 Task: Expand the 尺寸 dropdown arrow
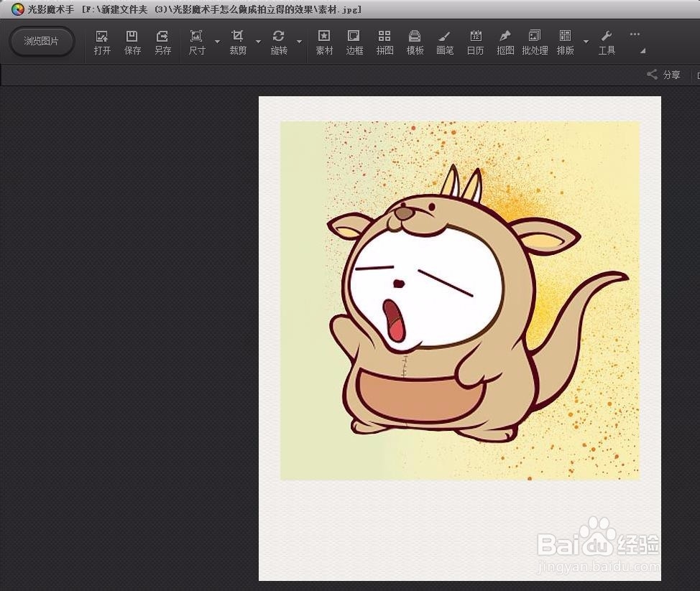(218, 42)
